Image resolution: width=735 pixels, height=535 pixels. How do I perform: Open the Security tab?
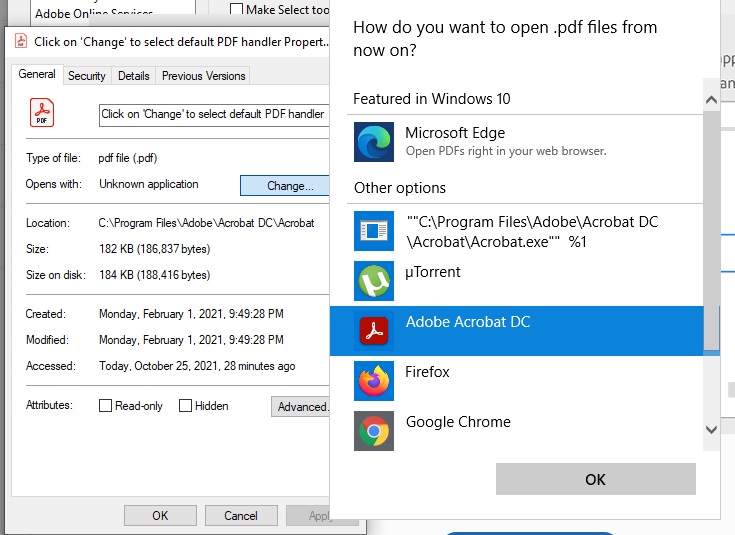87,76
